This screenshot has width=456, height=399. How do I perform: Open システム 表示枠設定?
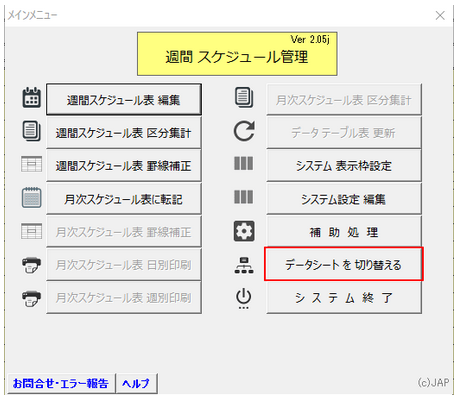click(x=344, y=166)
